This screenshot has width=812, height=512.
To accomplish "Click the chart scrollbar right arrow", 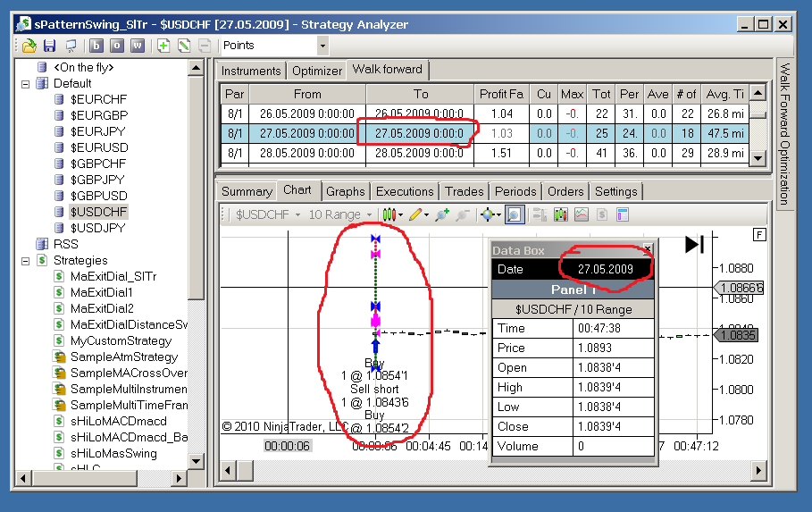I will (x=758, y=471).
